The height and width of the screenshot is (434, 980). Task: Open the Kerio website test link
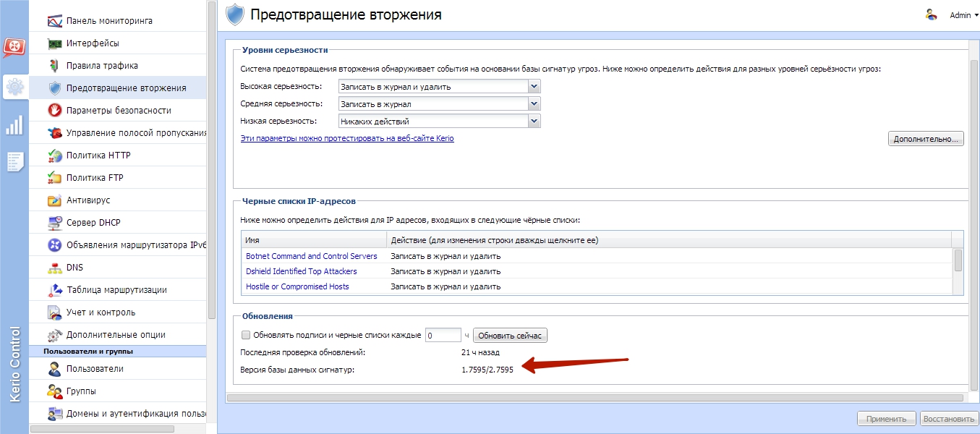pyautogui.click(x=347, y=138)
